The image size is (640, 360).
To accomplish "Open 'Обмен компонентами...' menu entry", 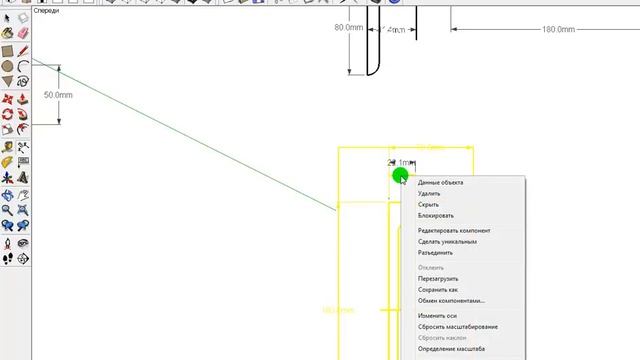I will coord(451,301).
